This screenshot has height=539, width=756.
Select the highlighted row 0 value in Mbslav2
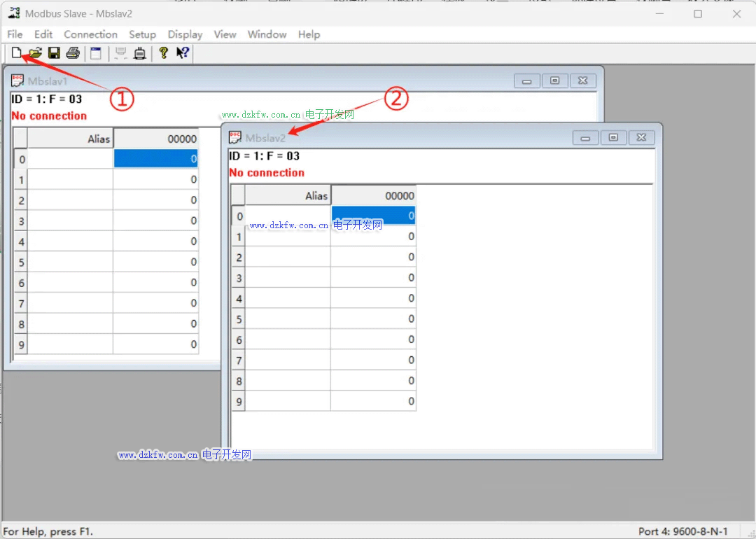[x=373, y=216]
